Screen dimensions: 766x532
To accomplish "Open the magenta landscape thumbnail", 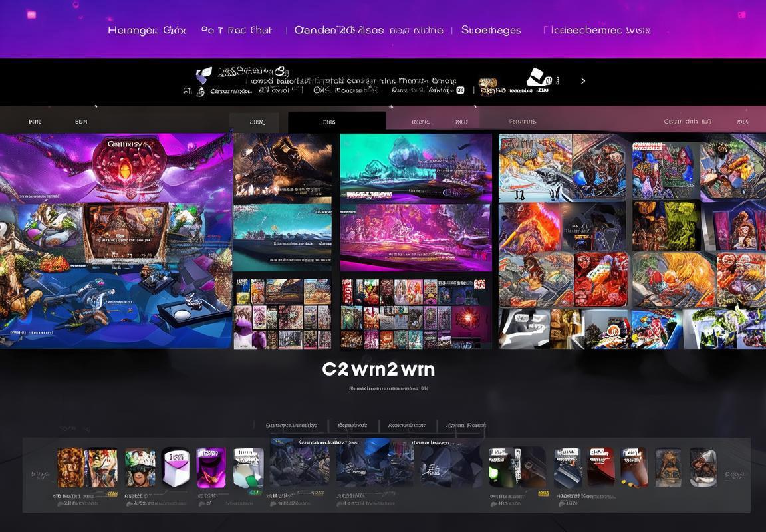I will (x=416, y=238).
